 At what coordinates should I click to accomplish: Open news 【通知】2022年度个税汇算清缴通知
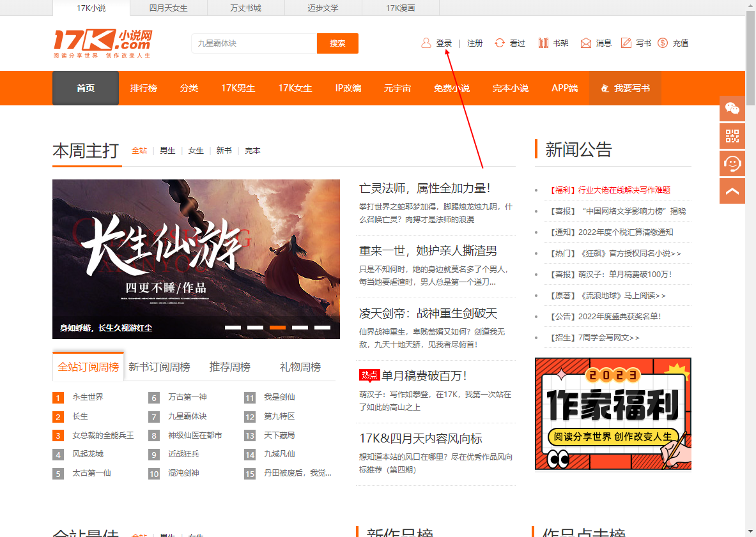pyautogui.click(x=612, y=232)
